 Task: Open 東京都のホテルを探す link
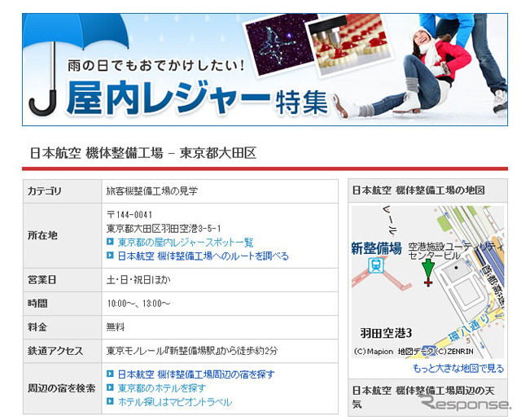pos(162,388)
